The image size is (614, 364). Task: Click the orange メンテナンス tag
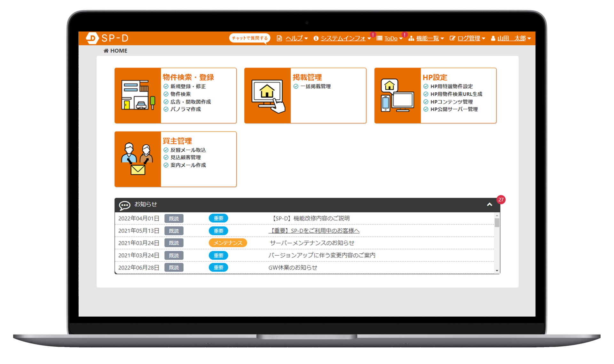pyautogui.click(x=228, y=243)
